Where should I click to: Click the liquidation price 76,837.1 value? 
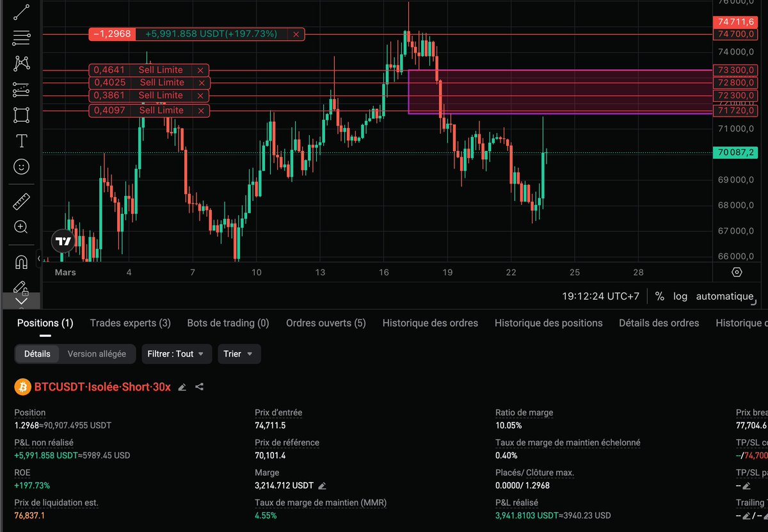[x=29, y=515]
